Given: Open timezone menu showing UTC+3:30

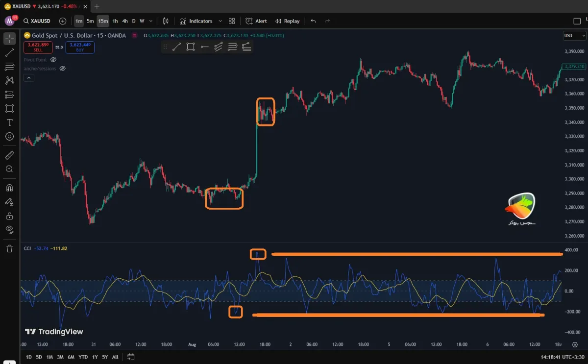Looking at the screenshot, I should 563,357.
